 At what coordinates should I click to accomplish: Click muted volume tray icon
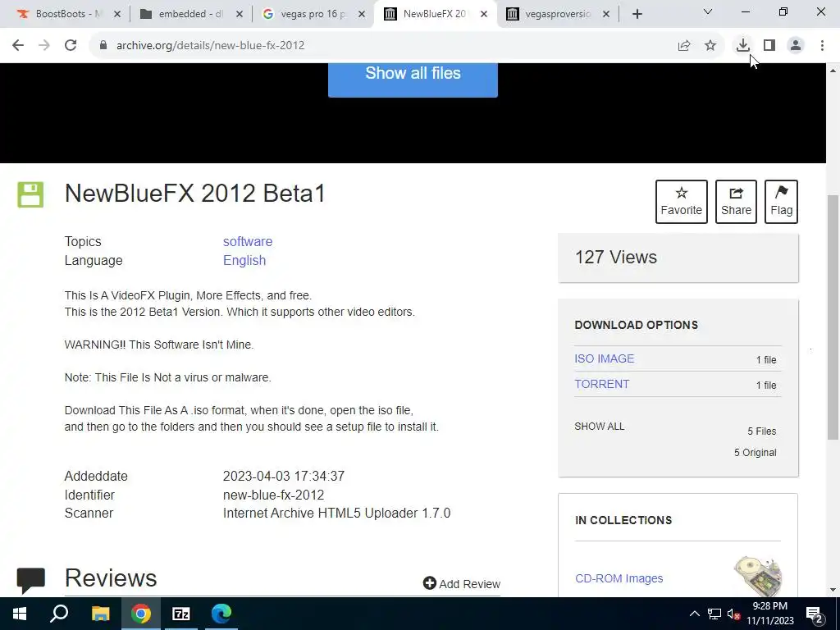733,614
